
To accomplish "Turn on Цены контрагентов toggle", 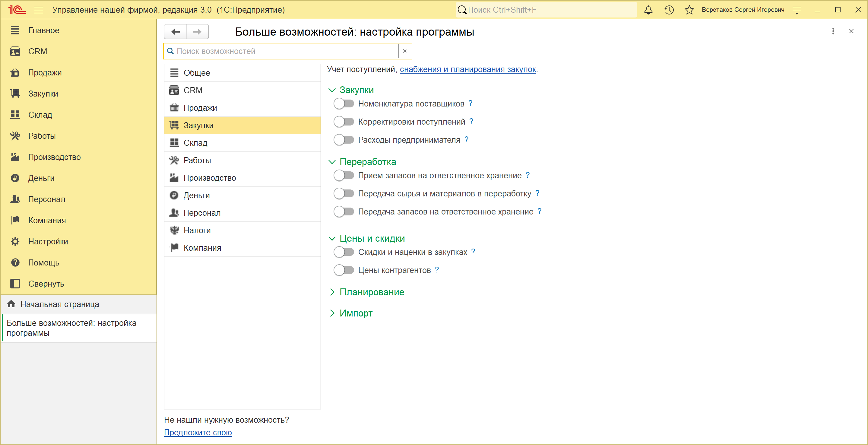I will pos(344,270).
